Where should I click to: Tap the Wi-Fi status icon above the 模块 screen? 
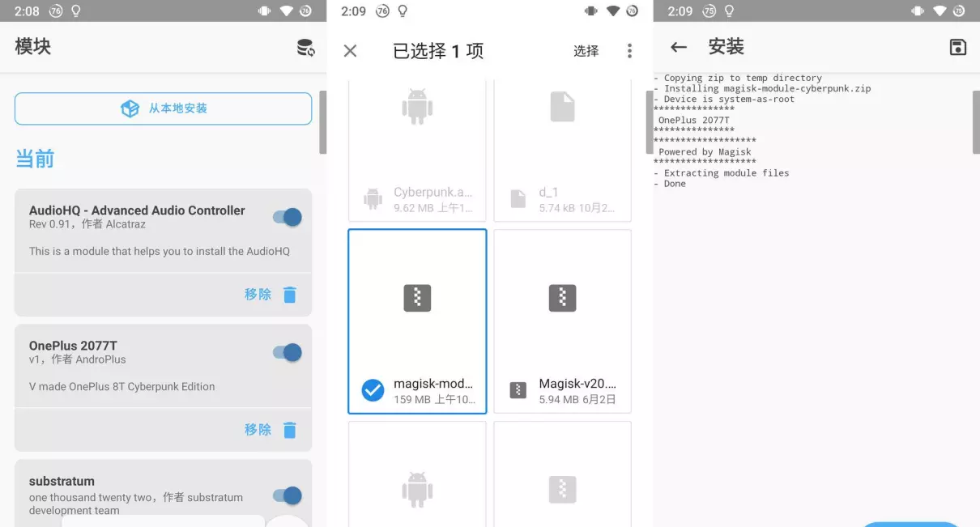[286, 11]
